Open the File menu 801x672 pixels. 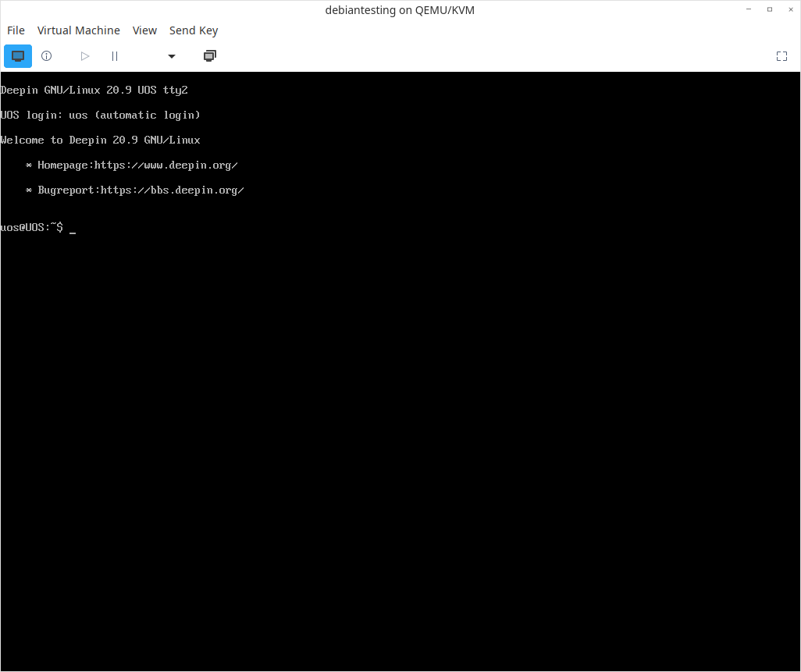(x=16, y=30)
